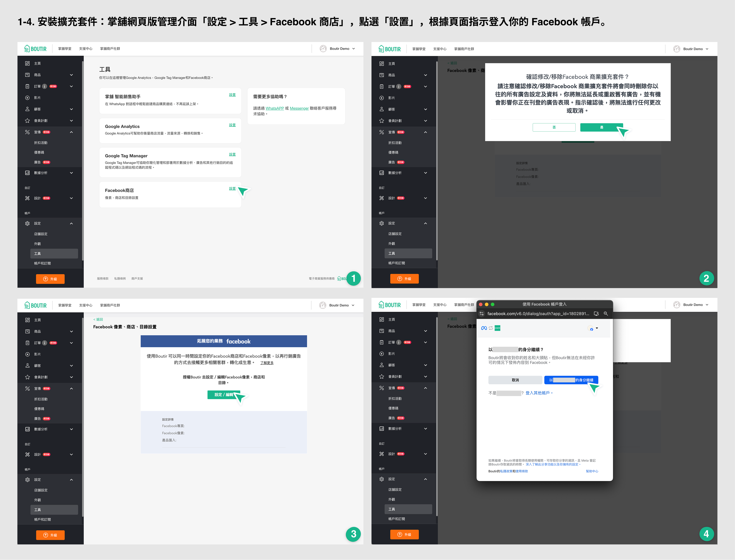The width and height of the screenshot is (735, 560).
Task: Click the BOUTIR logo in screenshot 2 header
Action: point(390,49)
